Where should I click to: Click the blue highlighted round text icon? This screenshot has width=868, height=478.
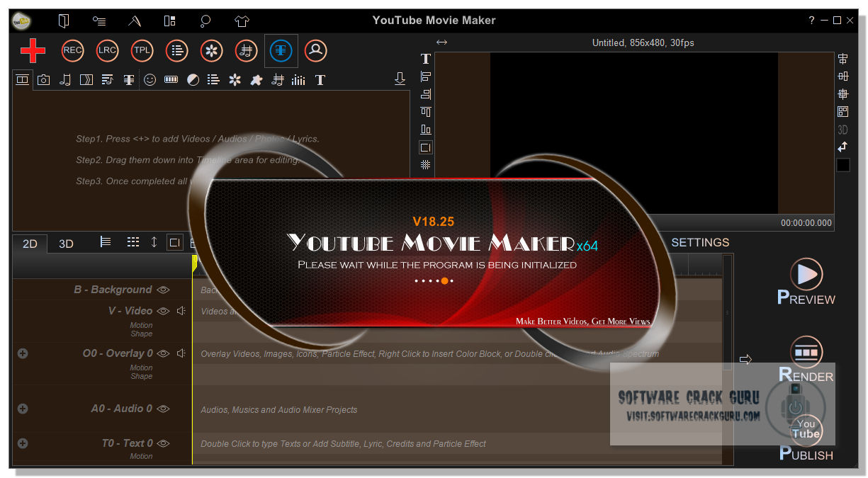point(281,50)
